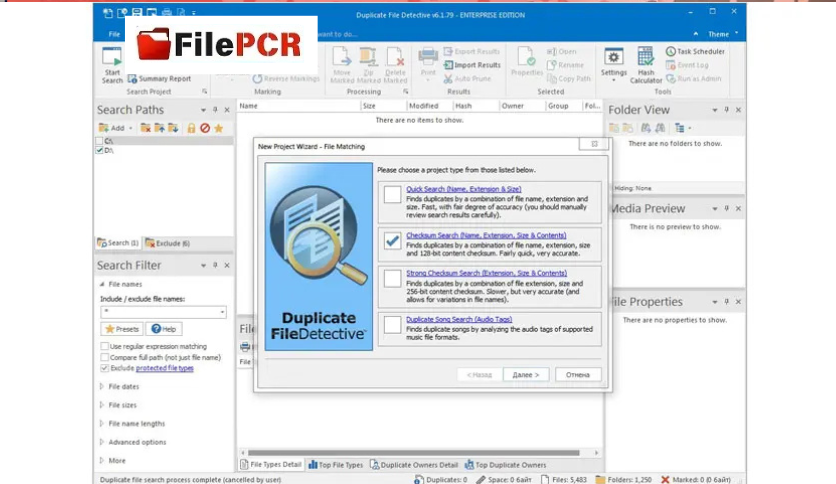
Task: Toggle Exclude protected file types checkbox
Action: [x=104, y=368]
